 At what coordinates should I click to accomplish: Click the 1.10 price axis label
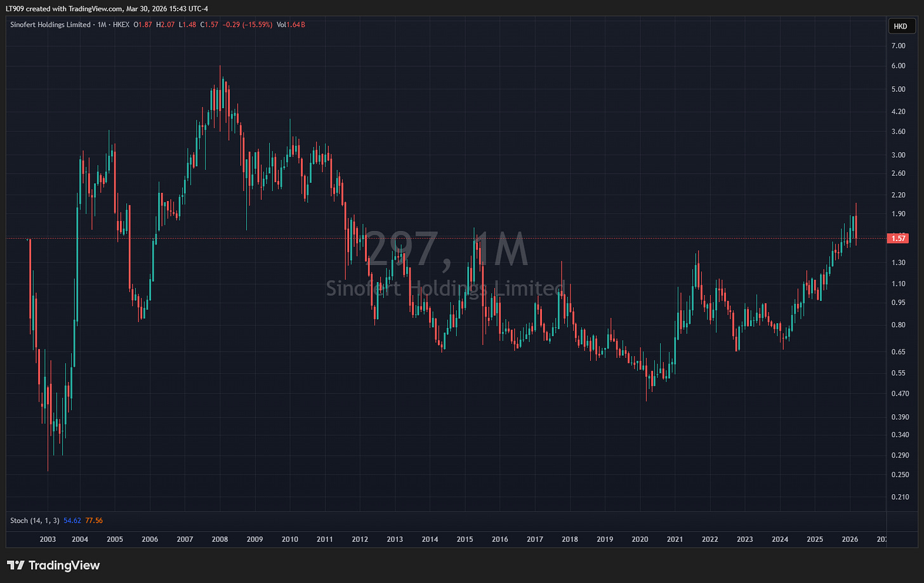898,284
